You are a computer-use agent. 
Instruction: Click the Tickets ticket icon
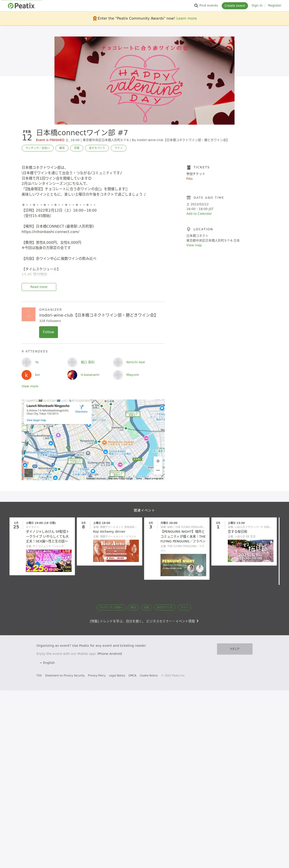coord(188,167)
